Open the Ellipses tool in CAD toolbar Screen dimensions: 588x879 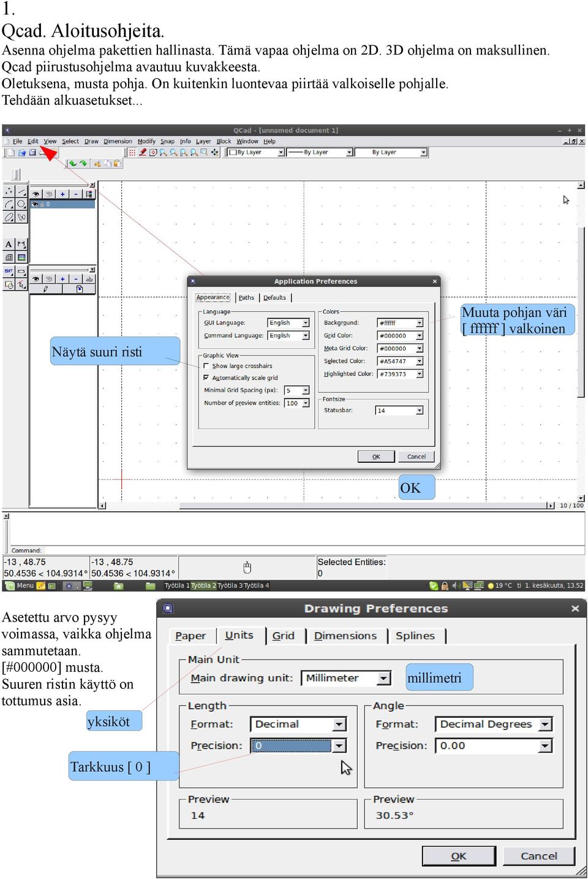(9, 217)
